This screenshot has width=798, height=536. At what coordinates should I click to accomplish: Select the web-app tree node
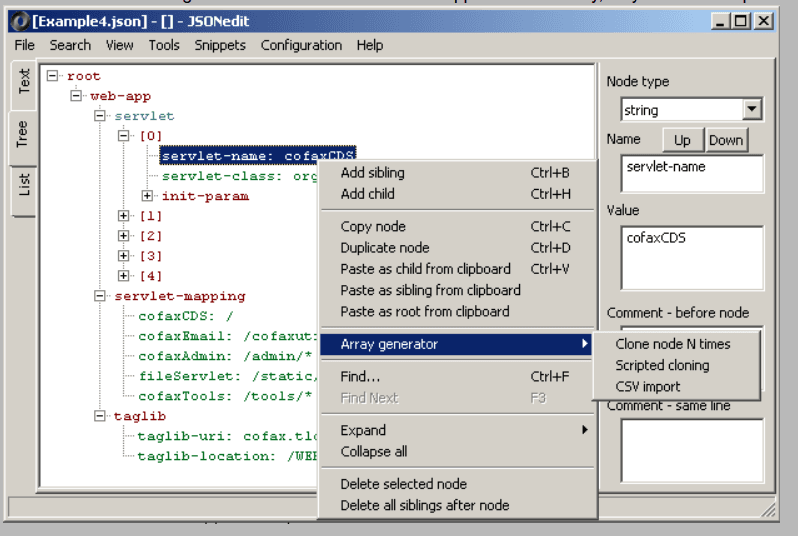[121, 96]
